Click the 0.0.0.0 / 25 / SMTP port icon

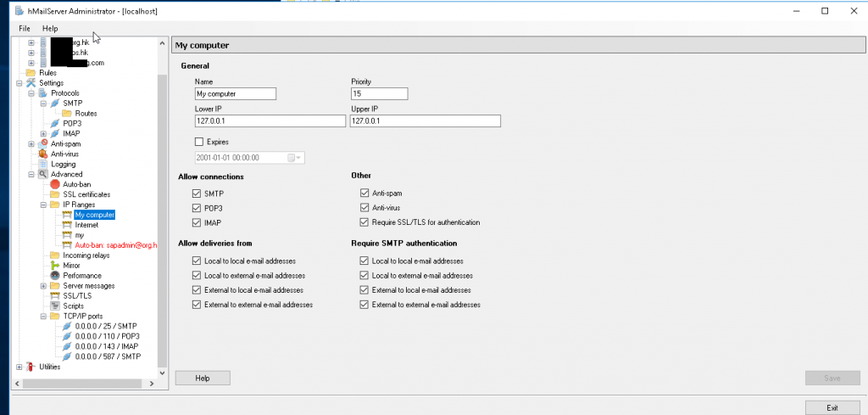click(67, 327)
